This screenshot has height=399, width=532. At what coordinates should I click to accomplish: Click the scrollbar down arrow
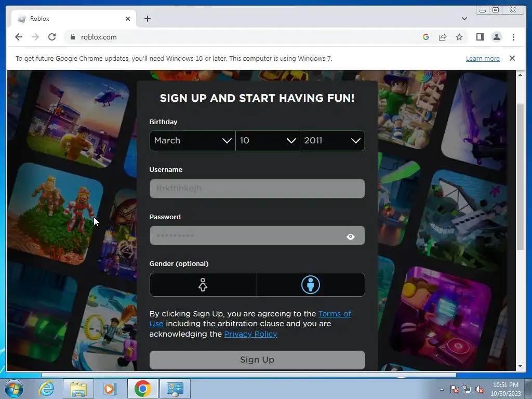pos(520,366)
